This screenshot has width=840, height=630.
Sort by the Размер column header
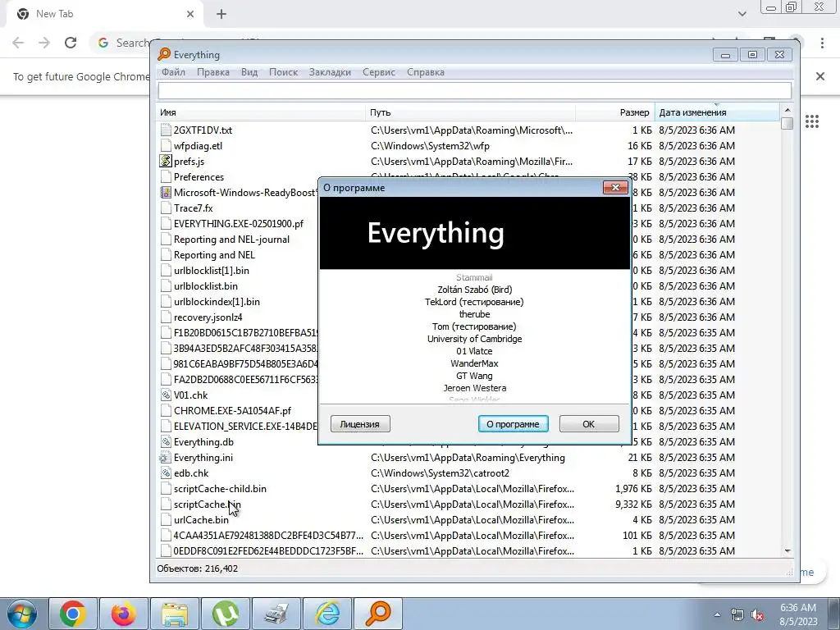[x=615, y=112]
